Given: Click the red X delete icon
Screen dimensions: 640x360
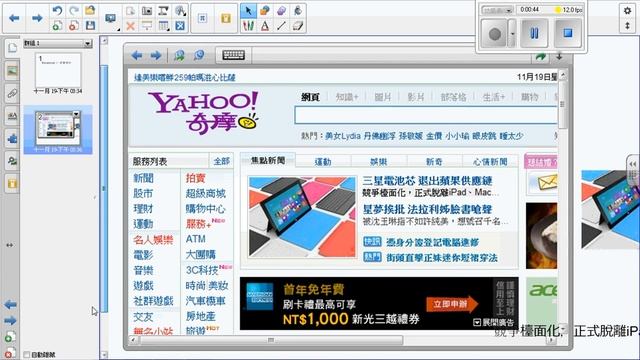Looking at the screenshot, I should (131, 27).
